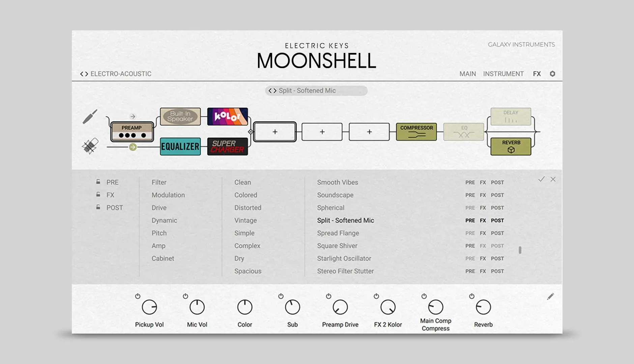
Task: Add effect in first empty slot
Action: 275,132
